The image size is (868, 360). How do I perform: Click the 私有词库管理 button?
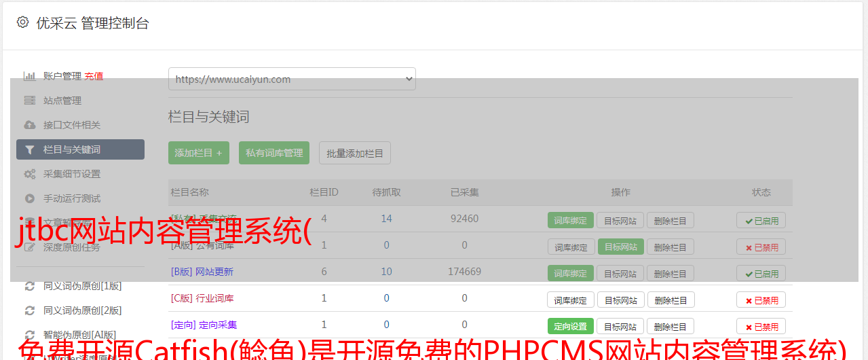coord(274,153)
